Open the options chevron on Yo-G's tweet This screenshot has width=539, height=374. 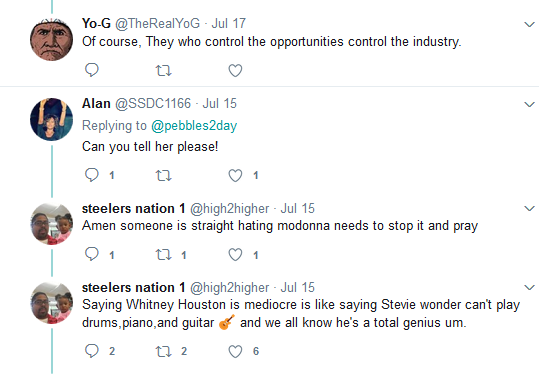tap(529, 24)
